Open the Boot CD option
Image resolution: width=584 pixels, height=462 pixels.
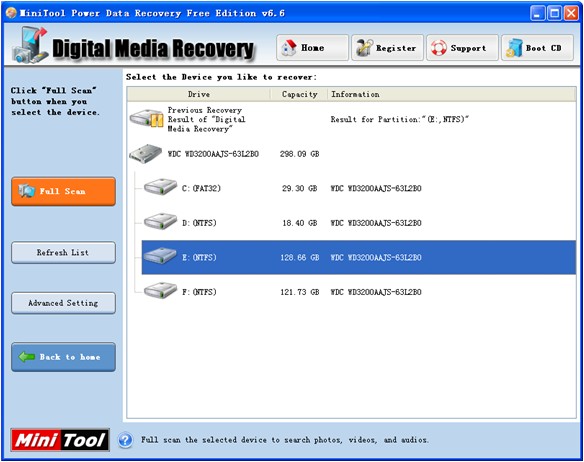click(x=537, y=48)
